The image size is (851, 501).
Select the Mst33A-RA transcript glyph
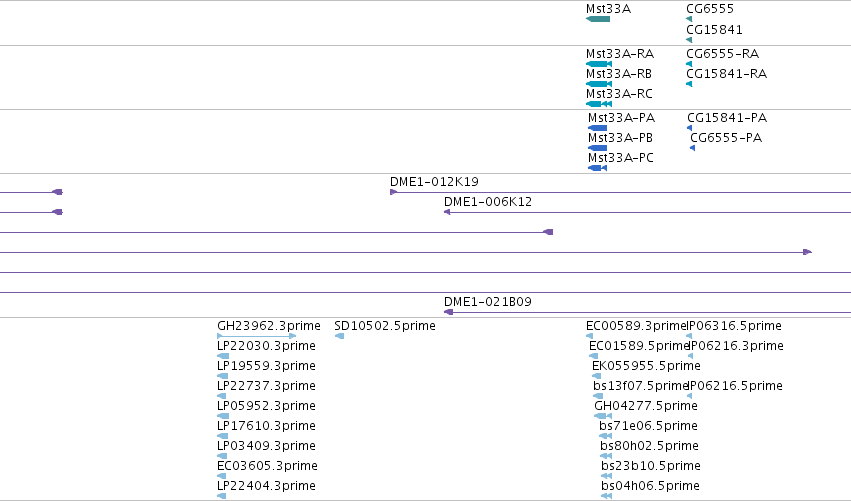[x=599, y=64]
